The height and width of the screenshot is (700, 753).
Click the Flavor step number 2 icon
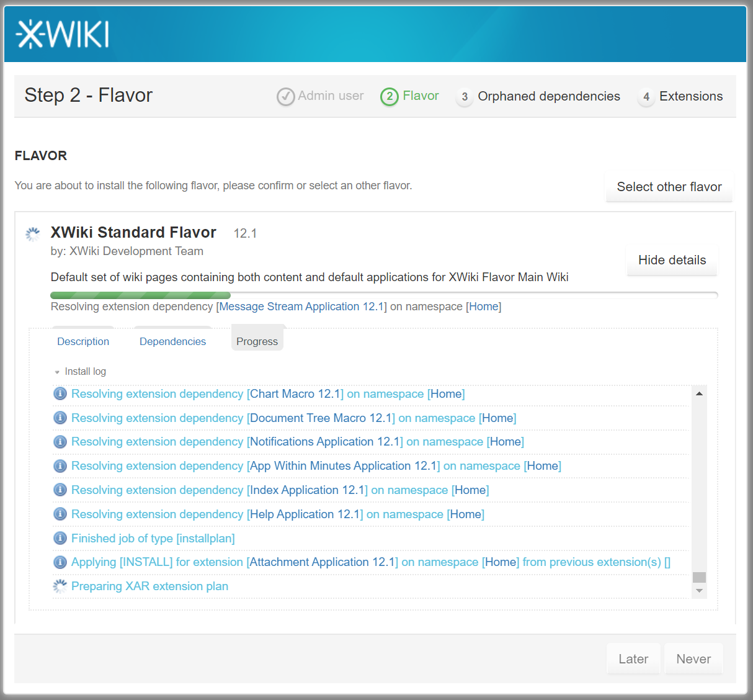(390, 97)
